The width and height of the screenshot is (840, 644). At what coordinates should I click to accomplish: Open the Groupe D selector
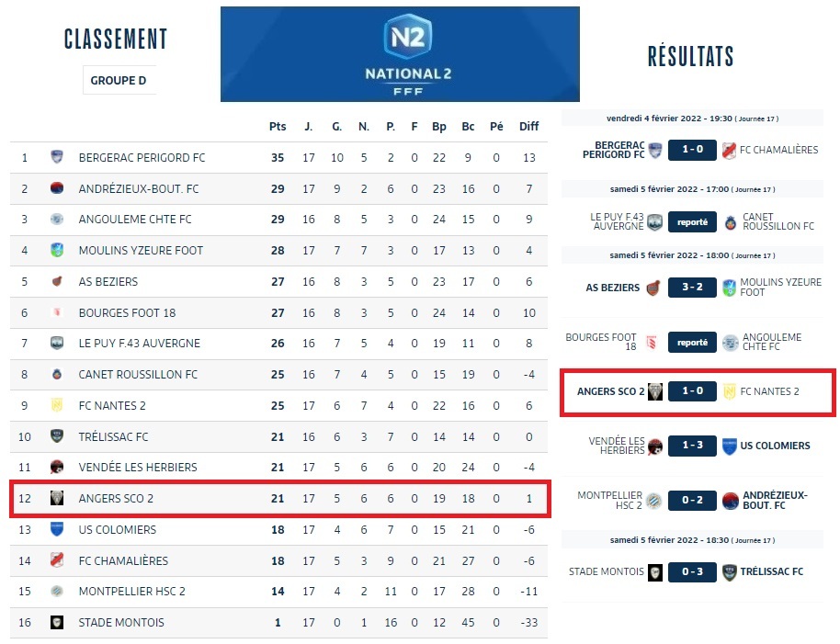[x=119, y=81]
